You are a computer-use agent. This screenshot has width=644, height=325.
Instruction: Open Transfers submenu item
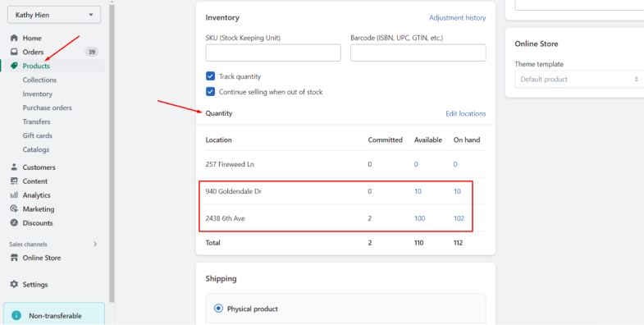click(37, 121)
